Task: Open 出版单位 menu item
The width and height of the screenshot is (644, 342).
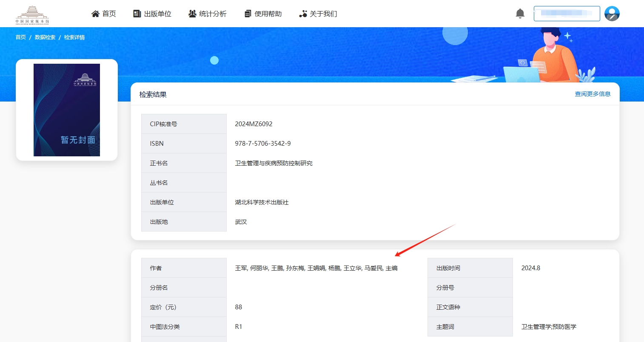Action: pos(158,14)
